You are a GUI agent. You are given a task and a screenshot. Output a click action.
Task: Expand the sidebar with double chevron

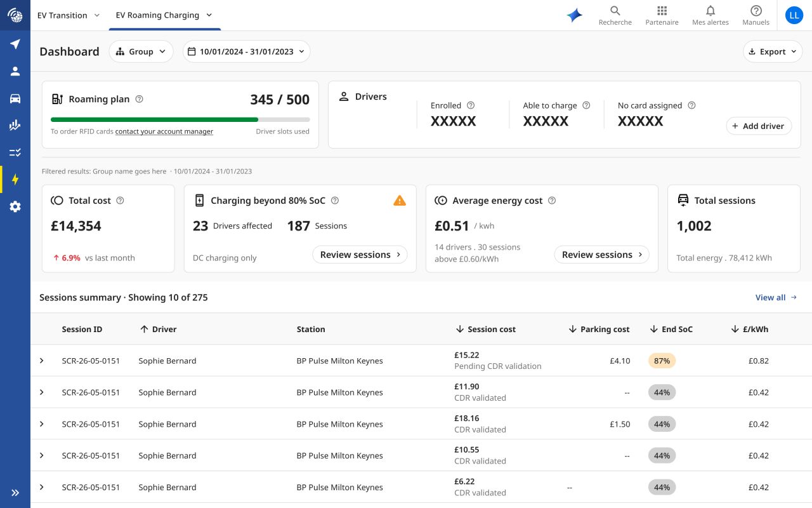(15, 493)
